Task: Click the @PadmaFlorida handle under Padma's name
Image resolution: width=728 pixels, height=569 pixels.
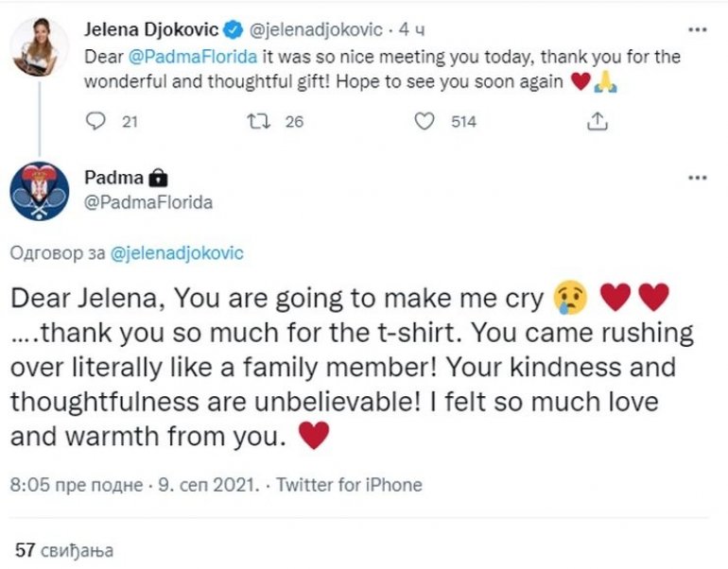Action: point(148,202)
